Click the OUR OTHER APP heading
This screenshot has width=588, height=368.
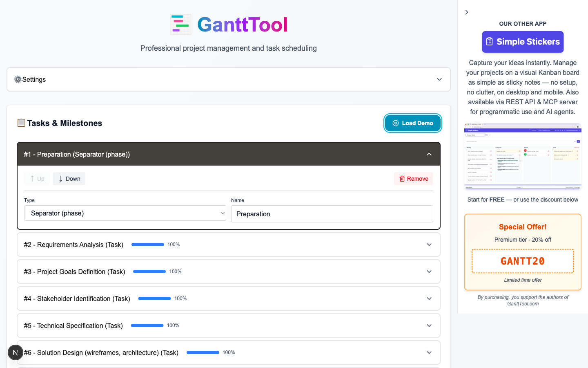click(523, 24)
